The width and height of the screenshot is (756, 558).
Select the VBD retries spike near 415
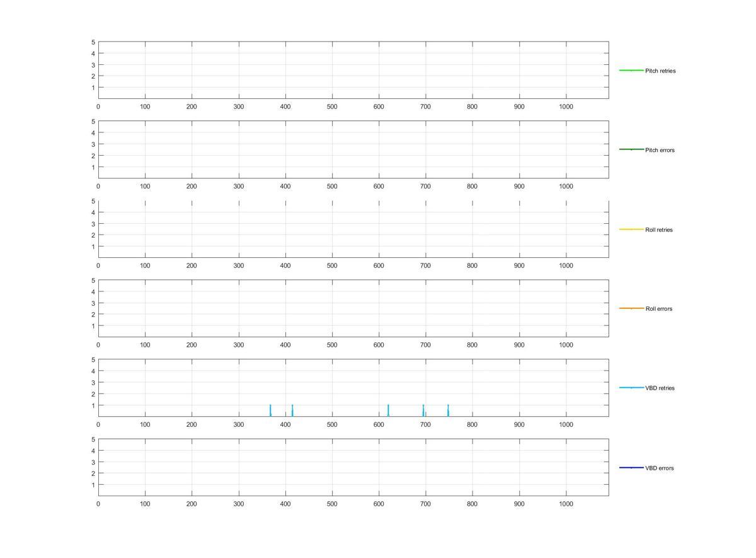coord(292,410)
